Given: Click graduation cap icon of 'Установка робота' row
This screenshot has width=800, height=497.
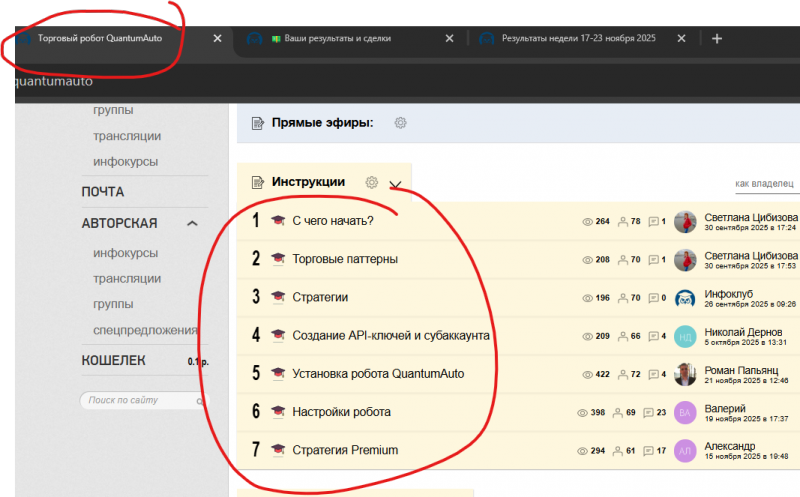Looking at the screenshot, I should (278, 374).
